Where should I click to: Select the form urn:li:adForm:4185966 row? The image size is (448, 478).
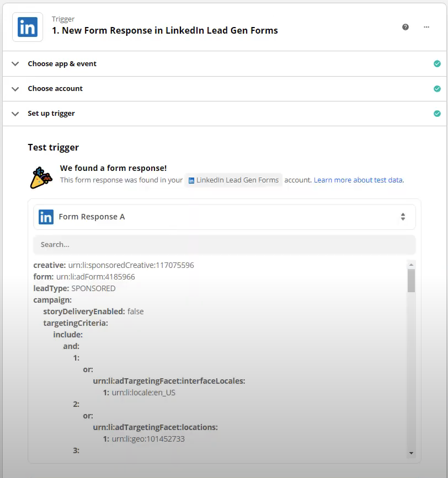point(84,277)
